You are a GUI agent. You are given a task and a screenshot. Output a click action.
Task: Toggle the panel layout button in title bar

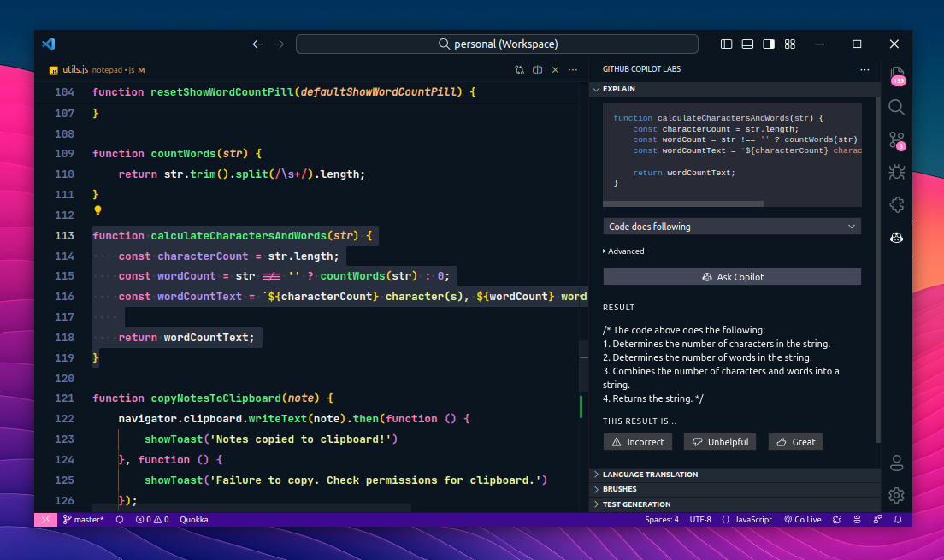(x=746, y=43)
